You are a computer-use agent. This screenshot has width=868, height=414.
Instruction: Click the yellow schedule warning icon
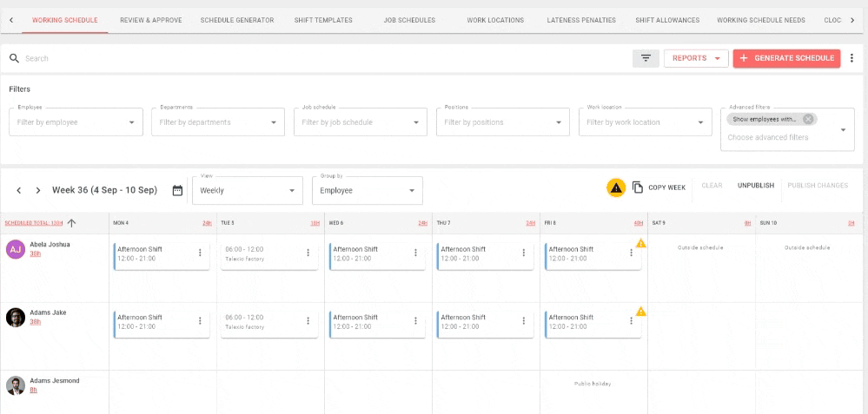(616, 188)
